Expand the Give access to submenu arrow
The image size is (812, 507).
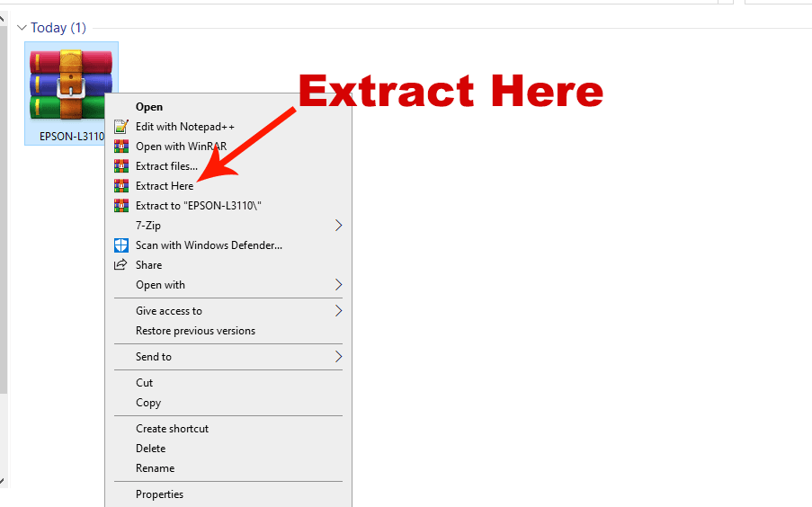(x=338, y=311)
